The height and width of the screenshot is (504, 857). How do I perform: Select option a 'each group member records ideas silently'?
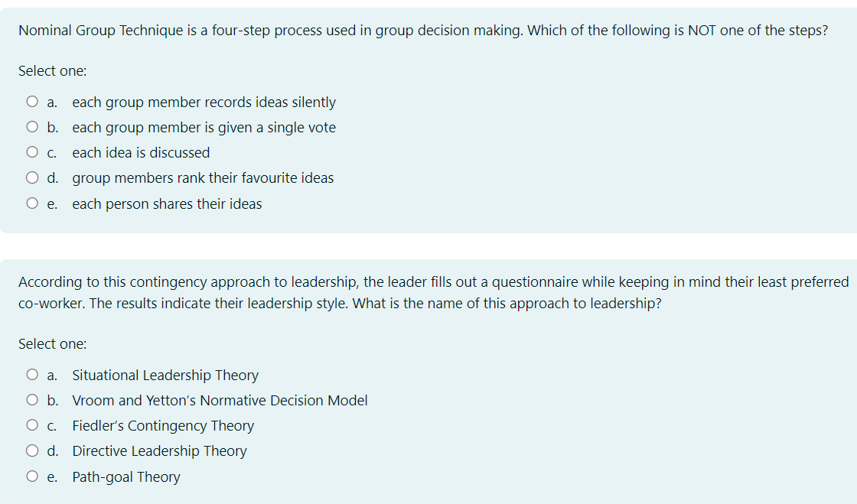(32, 100)
